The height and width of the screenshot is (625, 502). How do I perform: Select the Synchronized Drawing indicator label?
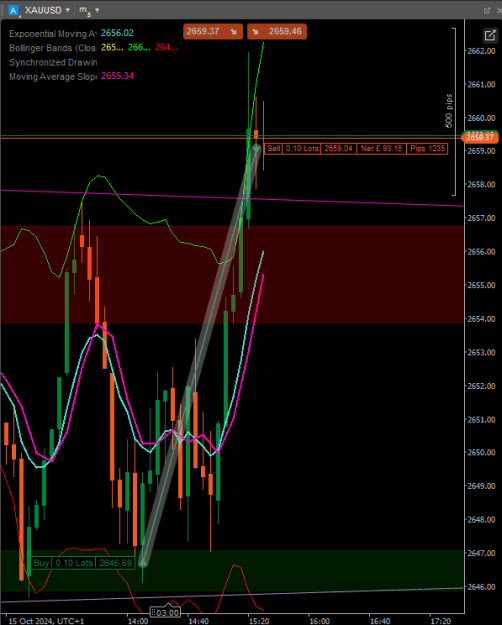(53, 62)
